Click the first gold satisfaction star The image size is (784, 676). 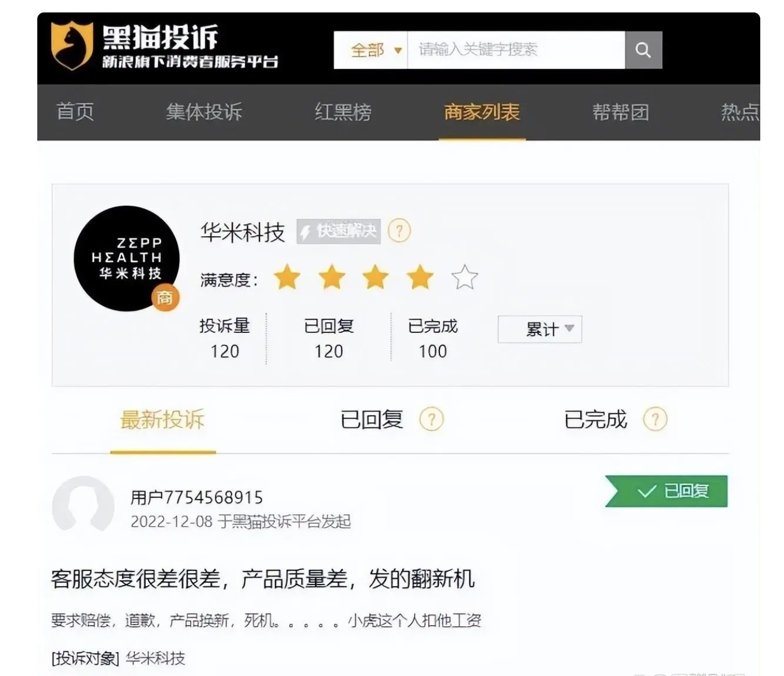point(287,278)
